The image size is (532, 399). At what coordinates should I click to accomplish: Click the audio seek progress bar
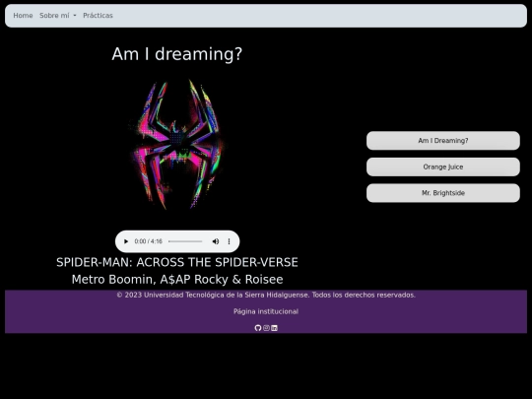click(185, 241)
